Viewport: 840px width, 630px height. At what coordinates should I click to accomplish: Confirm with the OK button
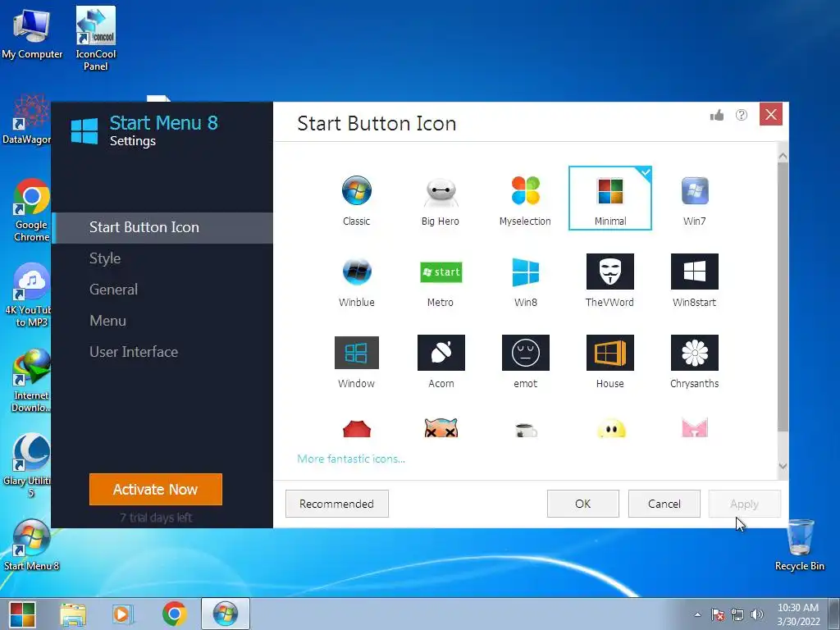(583, 504)
